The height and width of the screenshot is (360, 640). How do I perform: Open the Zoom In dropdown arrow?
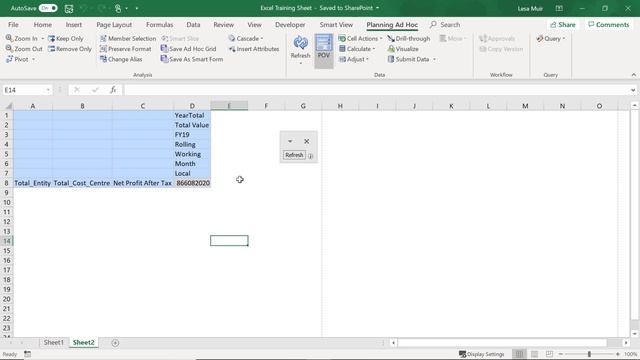click(x=42, y=38)
